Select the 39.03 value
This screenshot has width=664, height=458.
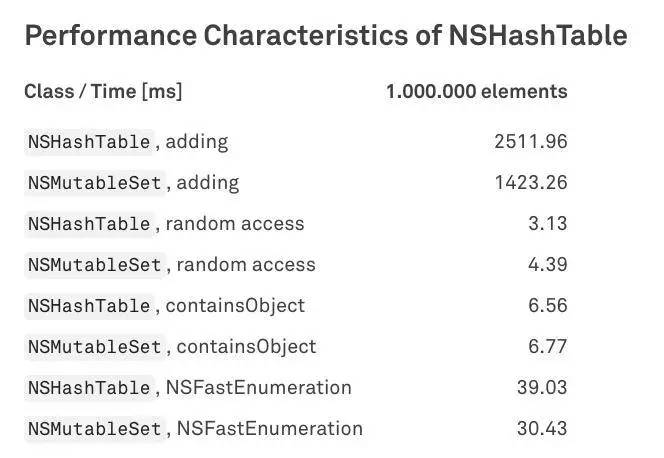[541, 388]
